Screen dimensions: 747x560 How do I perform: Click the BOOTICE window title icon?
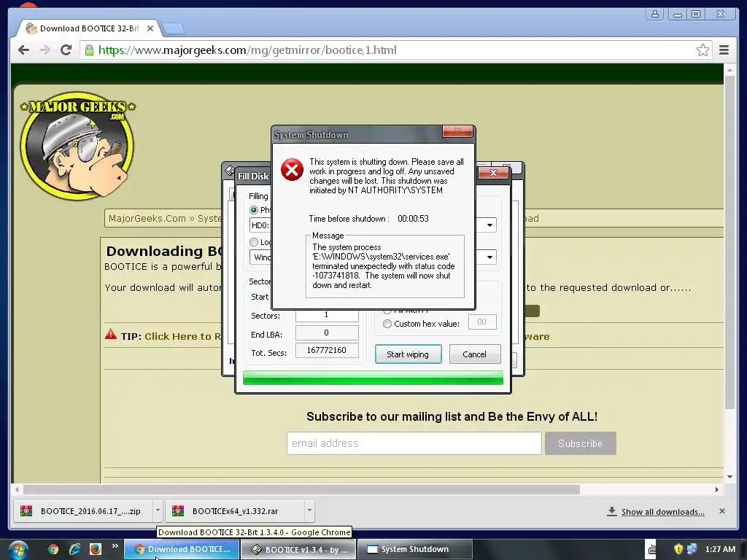[229, 170]
